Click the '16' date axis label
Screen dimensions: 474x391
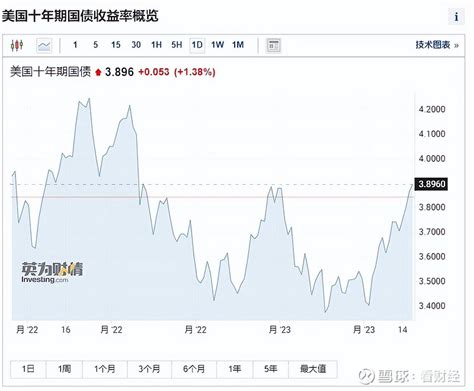coord(66,330)
